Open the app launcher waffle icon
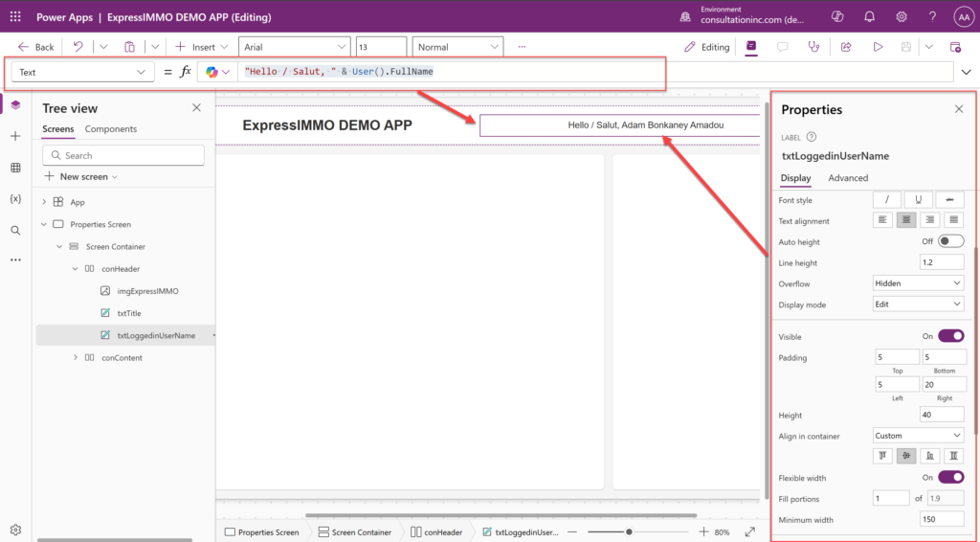This screenshot has height=542, width=980. [x=15, y=17]
